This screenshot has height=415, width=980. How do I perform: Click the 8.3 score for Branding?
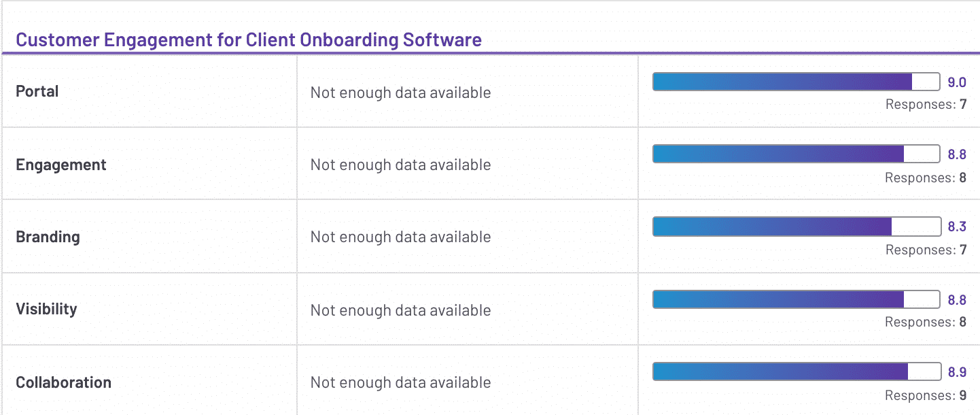pos(957,227)
